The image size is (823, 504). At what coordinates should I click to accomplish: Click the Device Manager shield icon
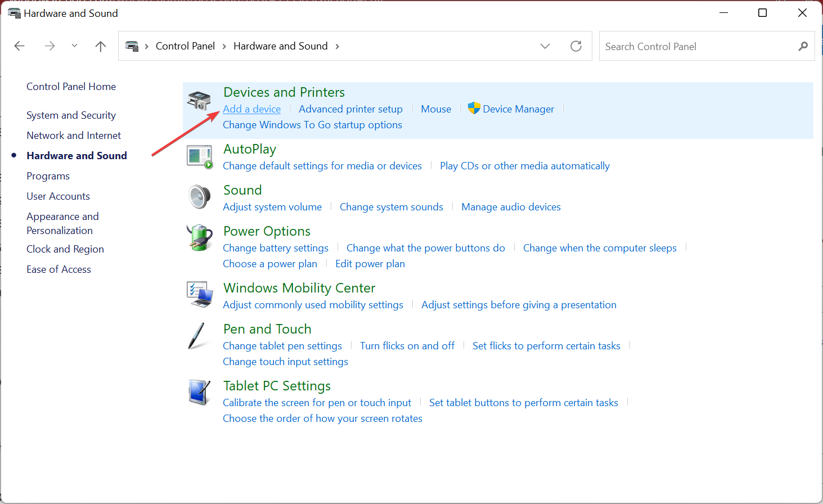point(474,109)
